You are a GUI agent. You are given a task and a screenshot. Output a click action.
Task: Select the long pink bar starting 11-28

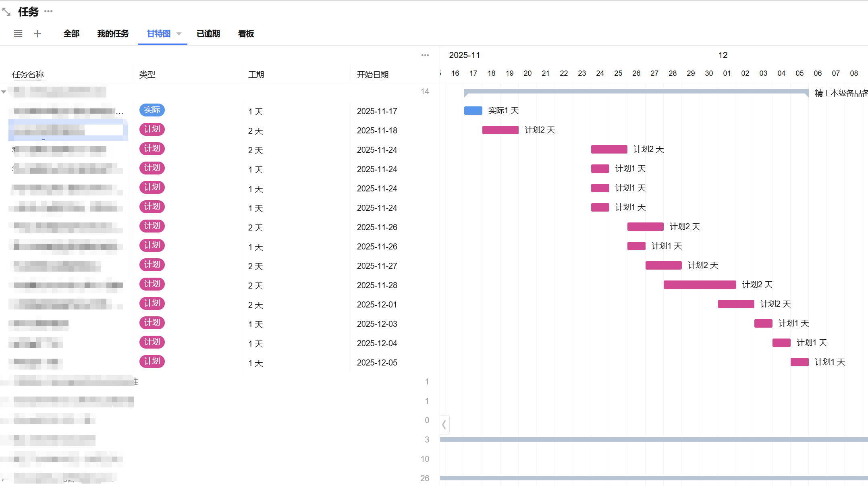700,285
